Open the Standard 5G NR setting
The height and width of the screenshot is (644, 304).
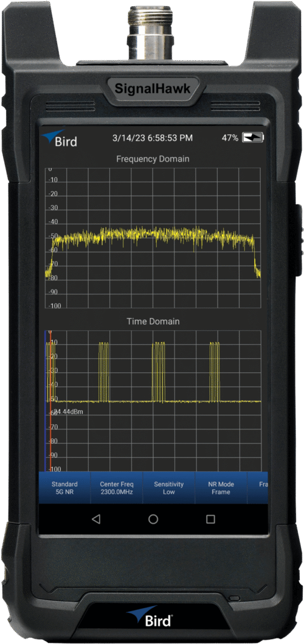pyautogui.click(x=64, y=488)
